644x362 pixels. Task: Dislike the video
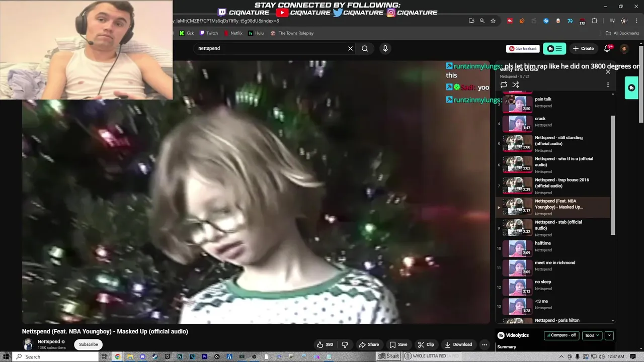(x=345, y=344)
